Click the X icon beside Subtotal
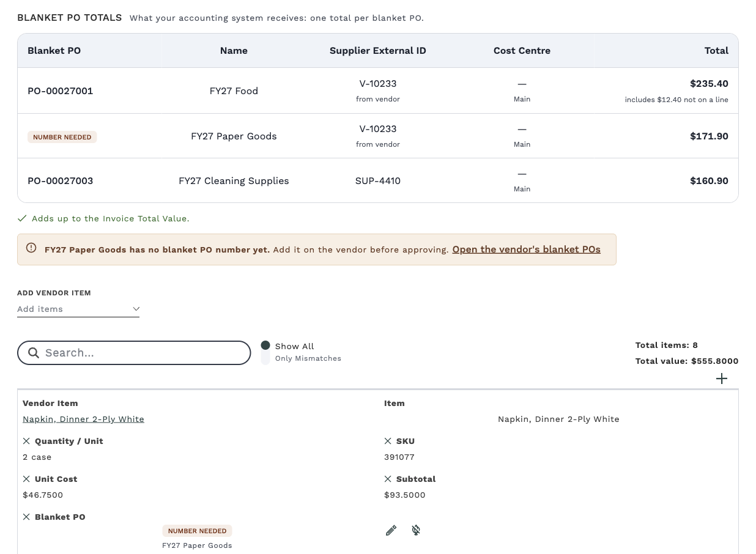The height and width of the screenshot is (554, 756). pyautogui.click(x=388, y=479)
